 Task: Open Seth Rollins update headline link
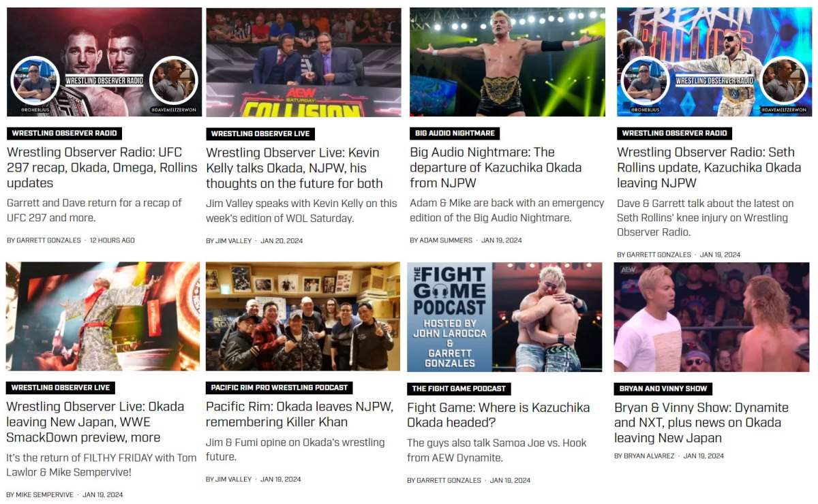(x=709, y=168)
